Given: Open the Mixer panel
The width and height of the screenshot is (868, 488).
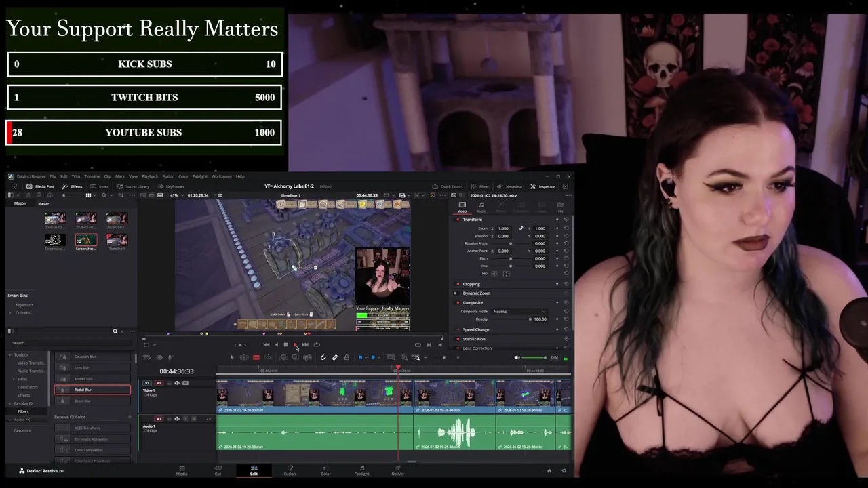Looking at the screenshot, I should click(480, 186).
